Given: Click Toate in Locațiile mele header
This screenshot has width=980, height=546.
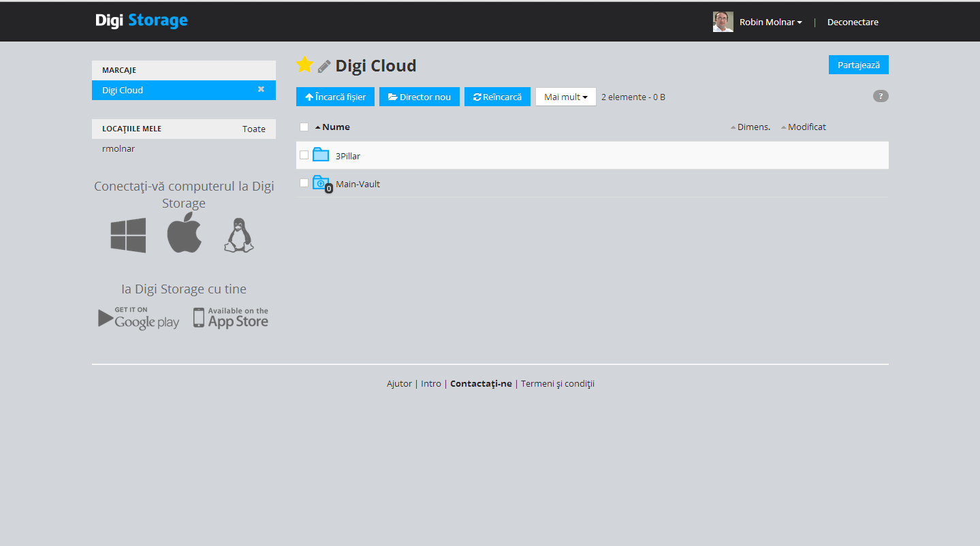Looking at the screenshot, I should tap(254, 129).
